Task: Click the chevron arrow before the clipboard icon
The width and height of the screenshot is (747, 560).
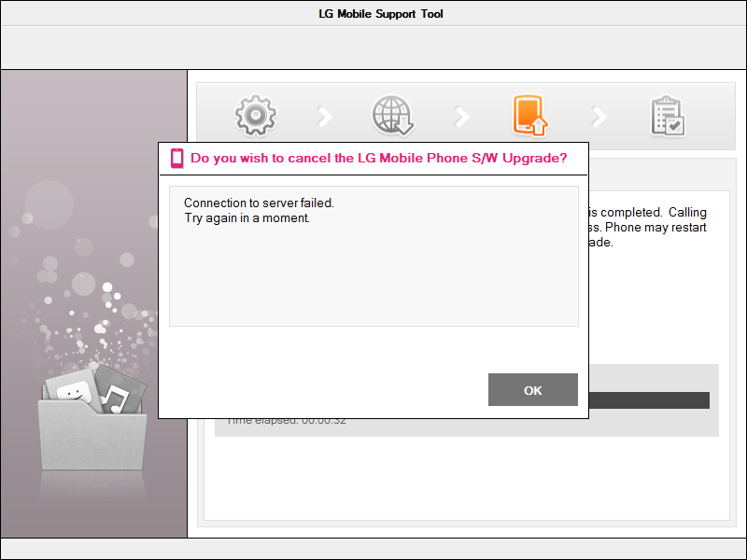Action: point(599,117)
